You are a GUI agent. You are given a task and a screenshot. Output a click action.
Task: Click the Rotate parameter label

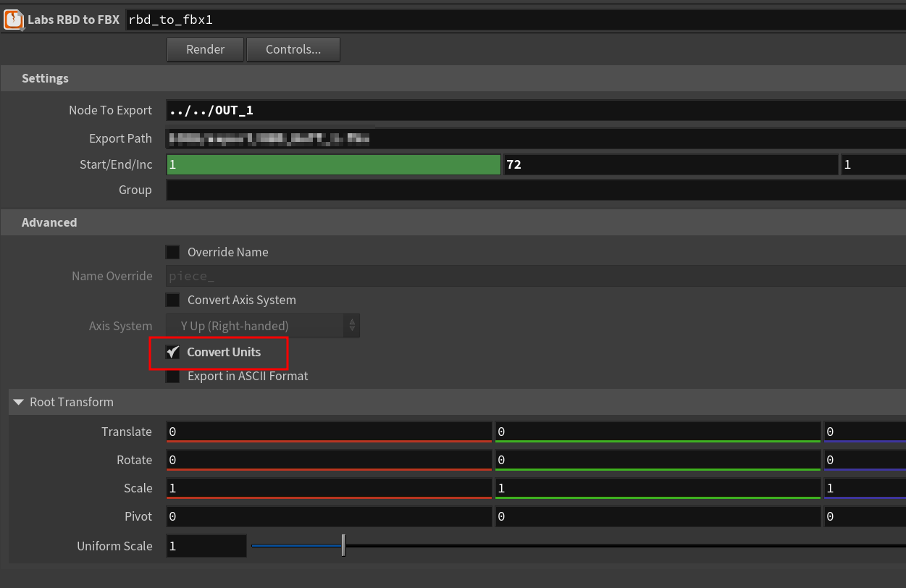tap(135, 460)
